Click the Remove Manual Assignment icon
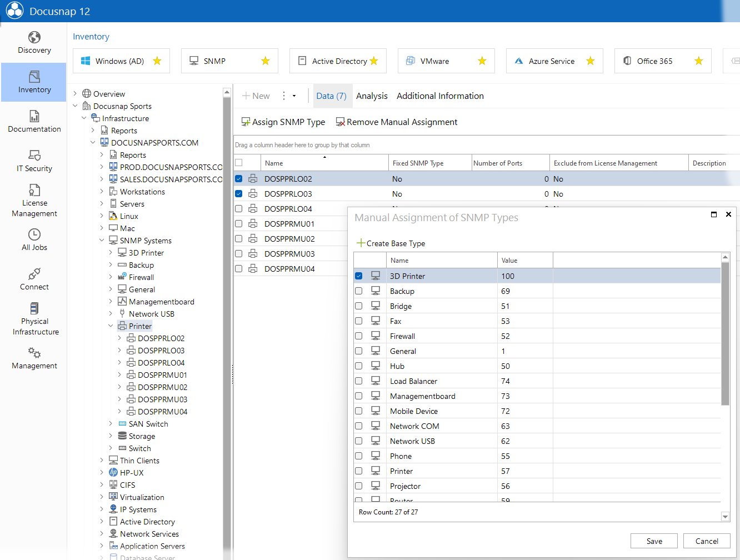740x560 pixels. (341, 122)
